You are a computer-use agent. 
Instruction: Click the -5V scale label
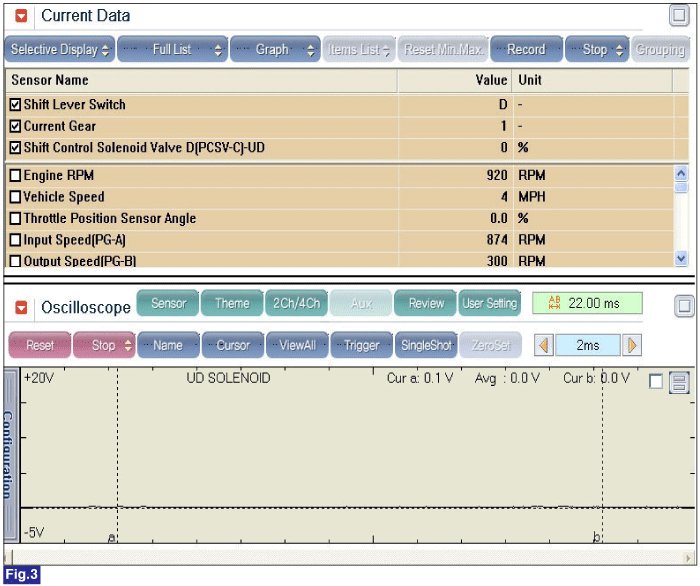click(x=34, y=532)
